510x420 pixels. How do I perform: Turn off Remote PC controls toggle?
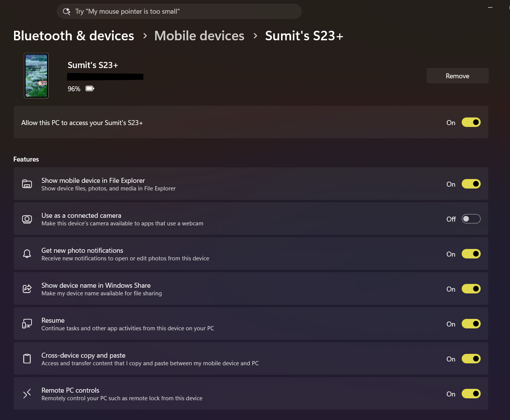[471, 394]
